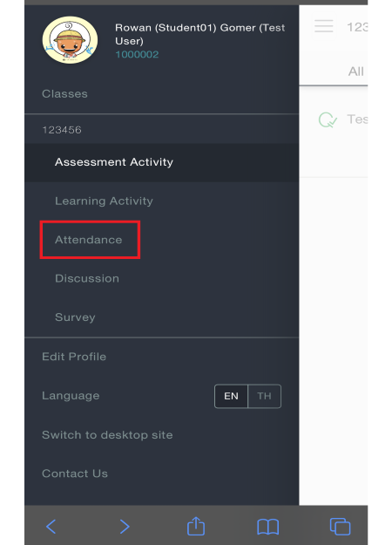Select the All tab
Viewport: 392px width, 545px height.
pos(356,72)
